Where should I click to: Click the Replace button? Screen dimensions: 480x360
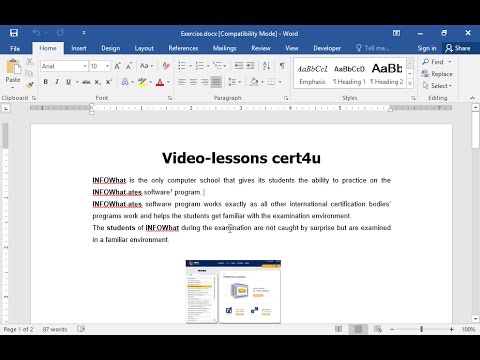pos(437,74)
